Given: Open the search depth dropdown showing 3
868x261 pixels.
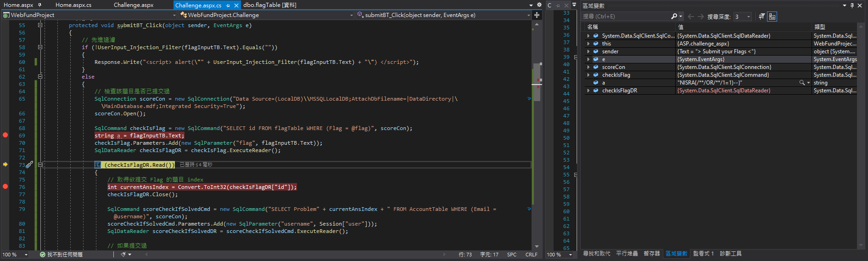Looking at the screenshot, I should (743, 17).
